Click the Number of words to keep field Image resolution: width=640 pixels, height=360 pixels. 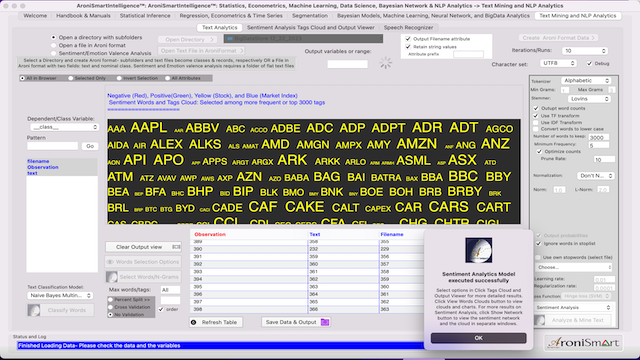599,138
